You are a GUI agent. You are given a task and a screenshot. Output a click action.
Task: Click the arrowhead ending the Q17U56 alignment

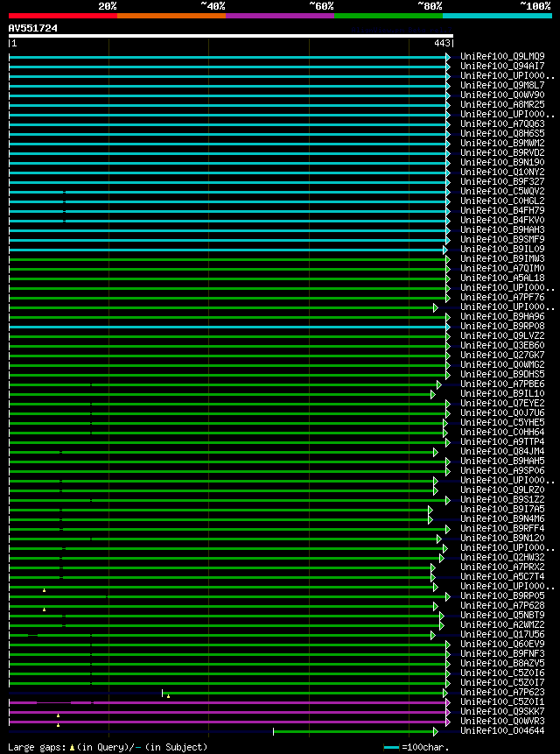tap(433, 635)
